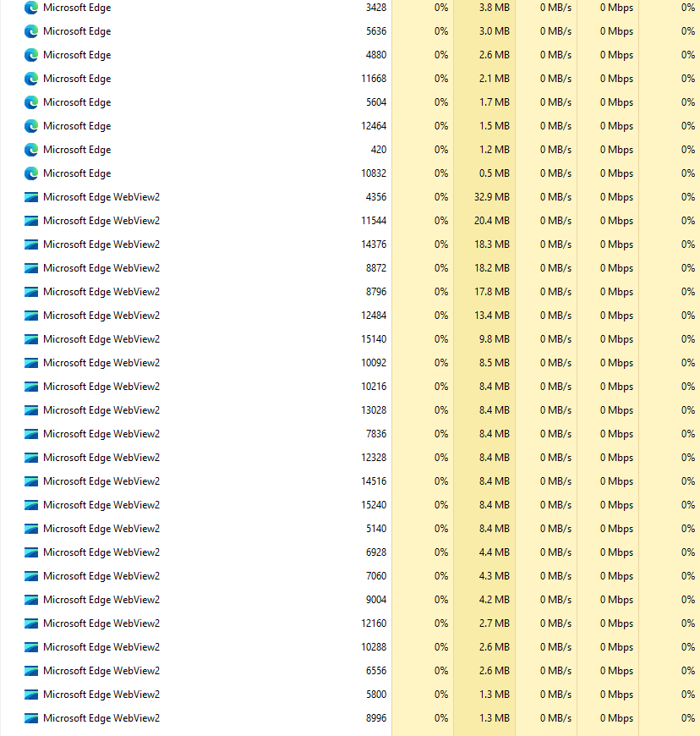Click the WebView2 icon for PID 14376
The image size is (700, 736).
coord(31,244)
